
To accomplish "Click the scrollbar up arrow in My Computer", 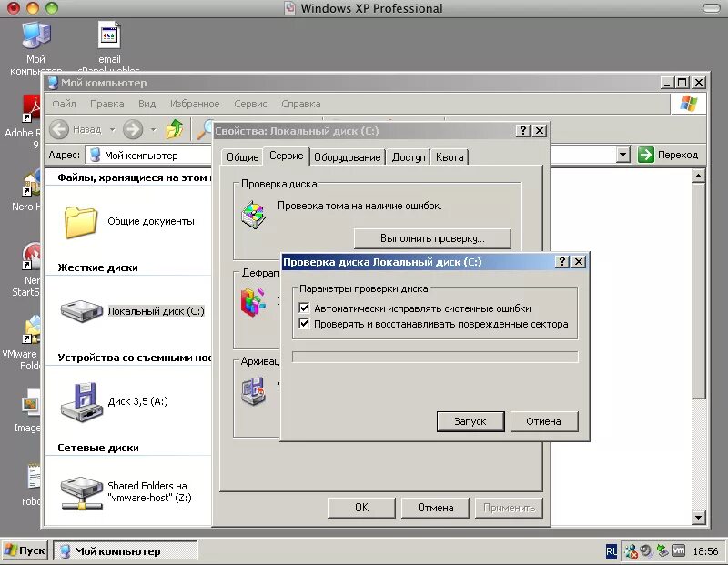I will pyautogui.click(x=698, y=176).
